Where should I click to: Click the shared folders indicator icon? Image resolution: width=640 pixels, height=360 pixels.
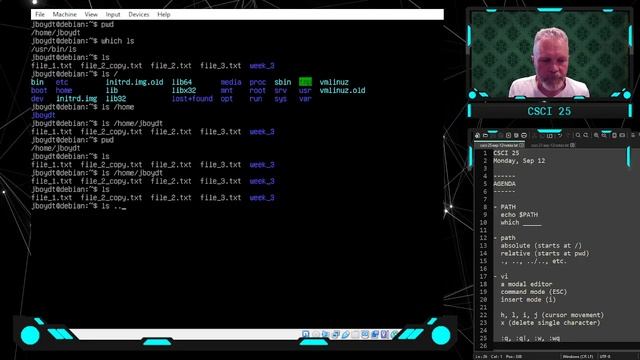pos(355,334)
